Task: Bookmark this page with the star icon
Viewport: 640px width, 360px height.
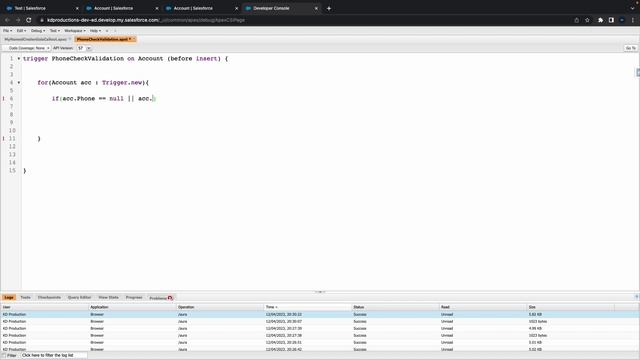Action: click(x=587, y=20)
